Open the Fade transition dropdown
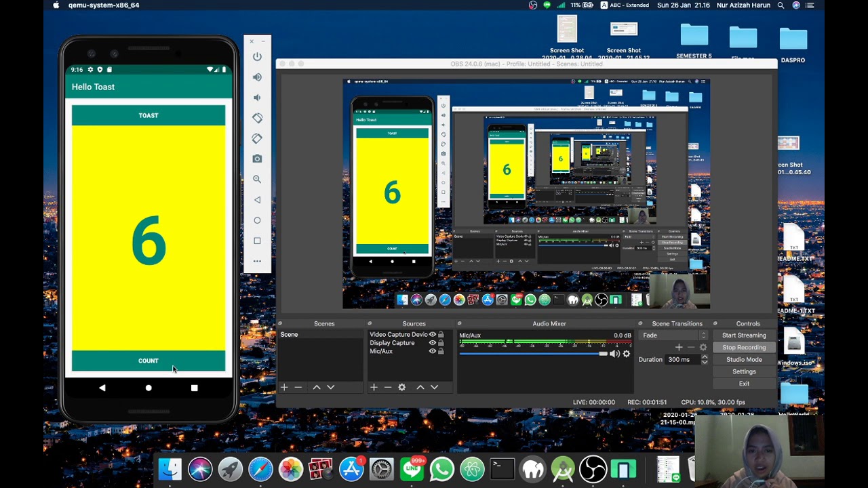Image resolution: width=868 pixels, height=488 pixels. [674, 335]
